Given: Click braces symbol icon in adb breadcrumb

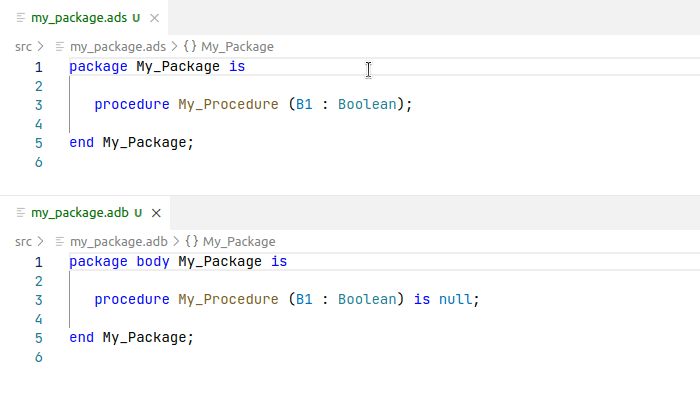Looking at the screenshot, I should 192,241.
